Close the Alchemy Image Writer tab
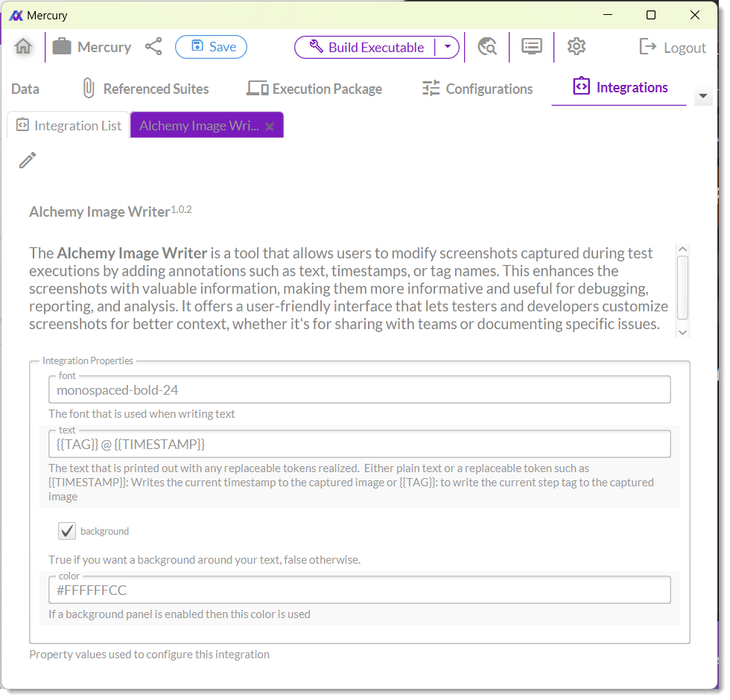 270,126
